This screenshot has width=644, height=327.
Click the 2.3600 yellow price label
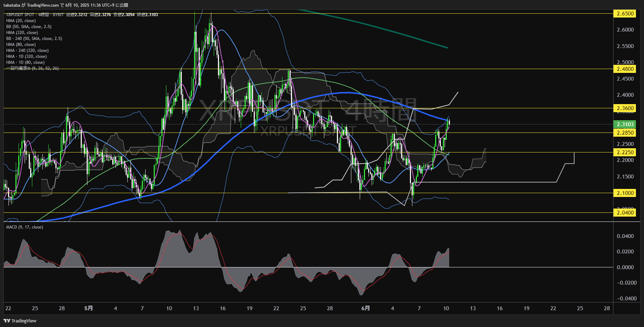coord(625,108)
